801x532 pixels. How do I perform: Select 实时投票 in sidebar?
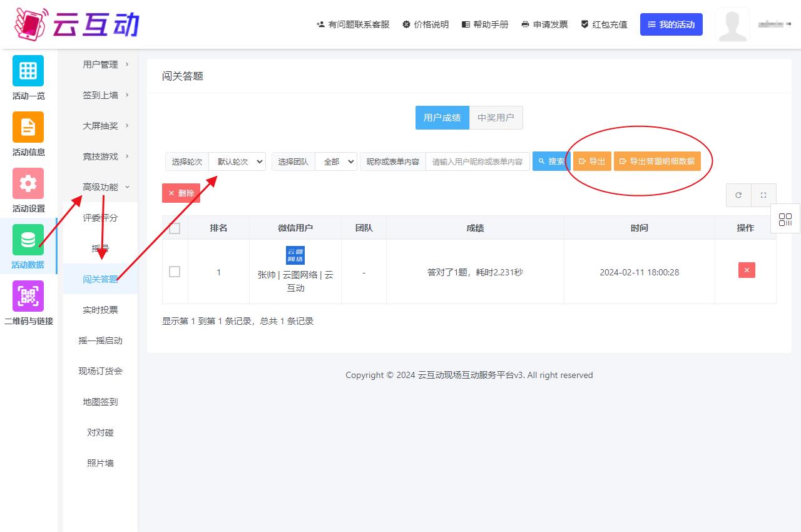[100, 310]
